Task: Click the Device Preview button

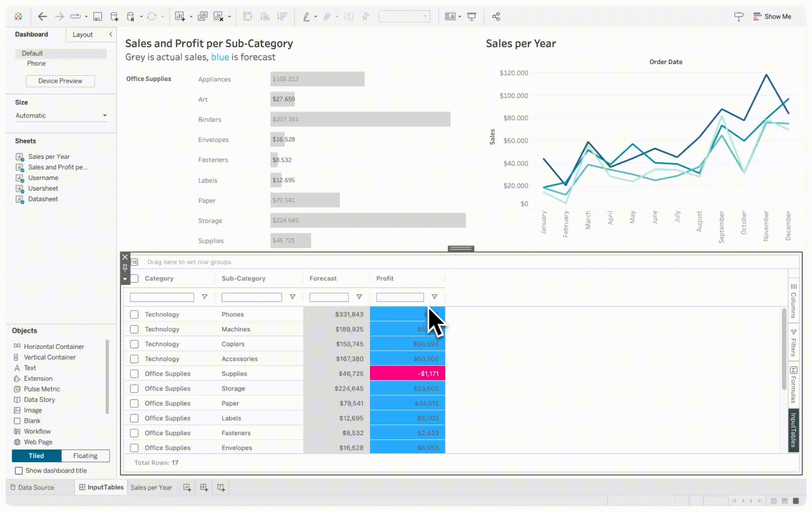Action: coord(60,81)
